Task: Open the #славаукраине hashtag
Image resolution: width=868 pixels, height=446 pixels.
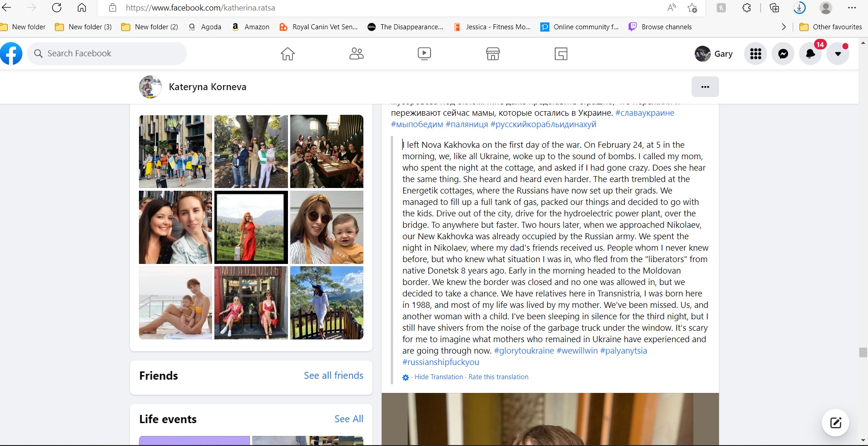Action: coord(644,113)
